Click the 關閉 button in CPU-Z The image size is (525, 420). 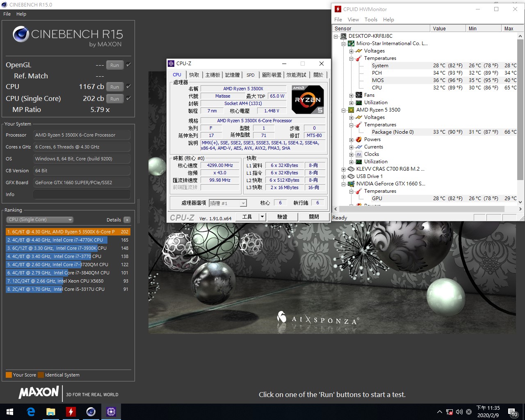(x=314, y=217)
